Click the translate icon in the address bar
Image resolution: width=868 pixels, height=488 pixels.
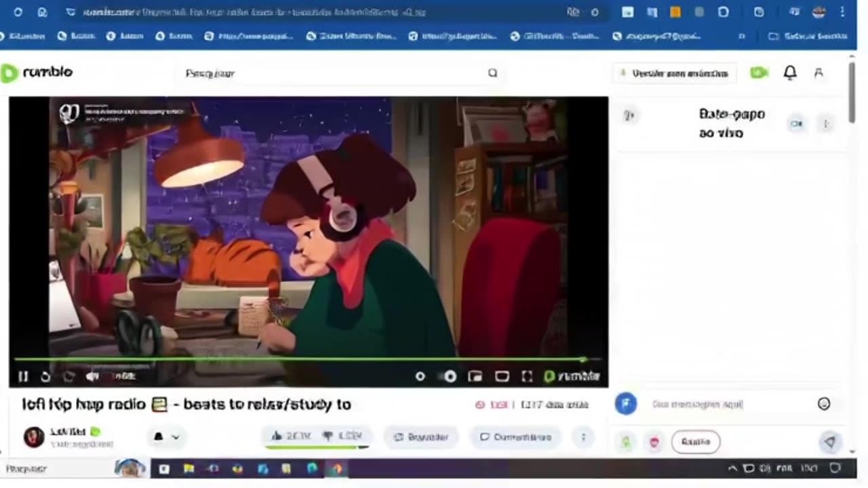coord(573,12)
